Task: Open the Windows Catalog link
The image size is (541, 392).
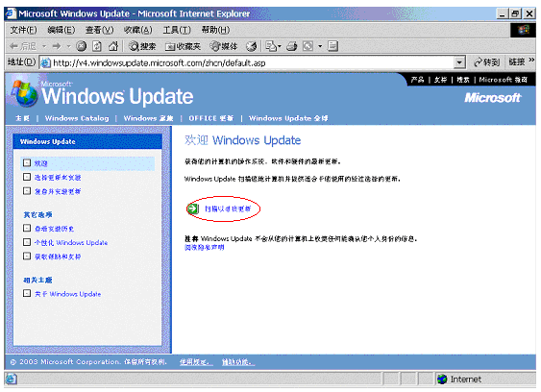Action: tap(77, 118)
